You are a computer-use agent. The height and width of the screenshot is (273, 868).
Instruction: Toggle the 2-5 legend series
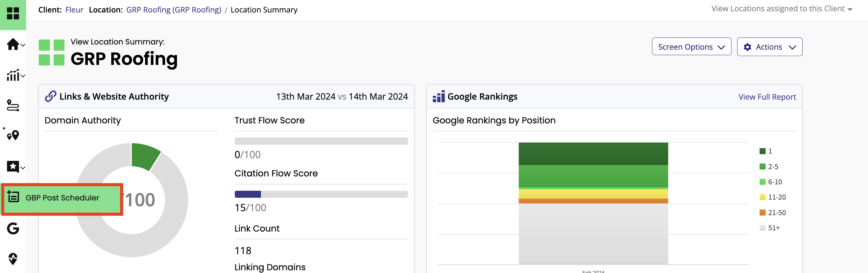[769, 167]
